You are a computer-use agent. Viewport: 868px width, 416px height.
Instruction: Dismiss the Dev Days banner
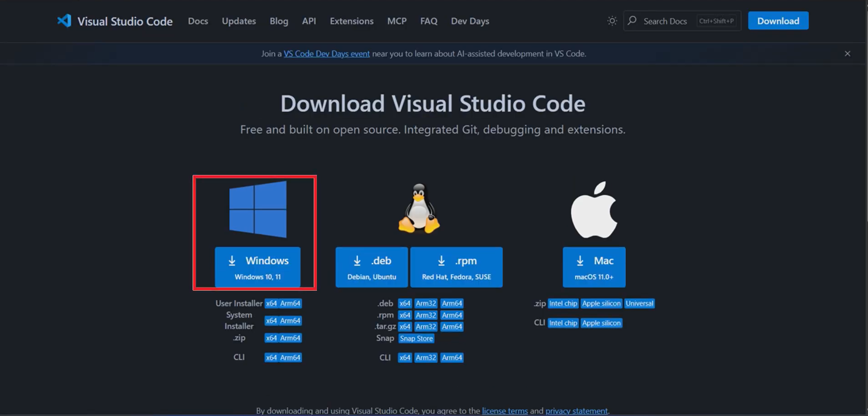click(x=848, y=53)
